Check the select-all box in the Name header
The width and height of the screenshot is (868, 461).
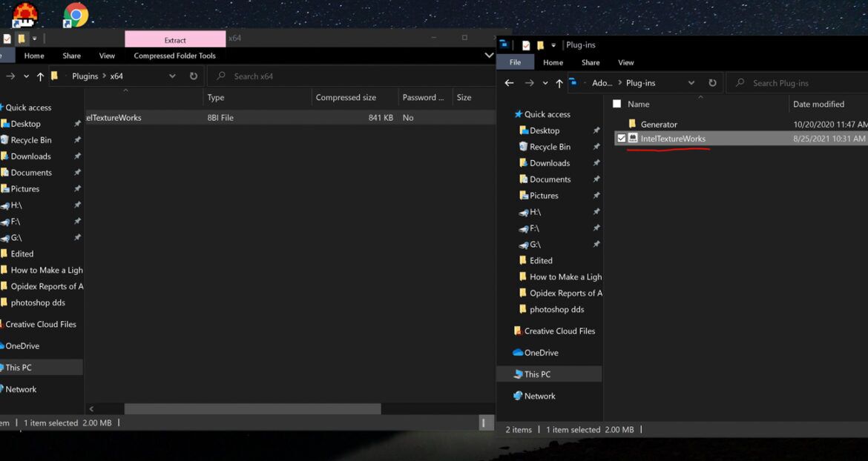click(617, 104)
